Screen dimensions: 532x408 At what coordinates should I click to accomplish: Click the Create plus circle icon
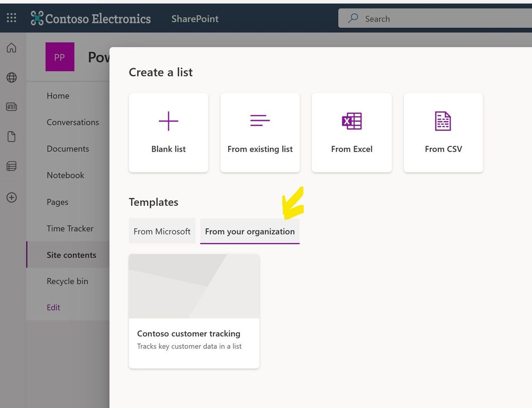(12, 197)
